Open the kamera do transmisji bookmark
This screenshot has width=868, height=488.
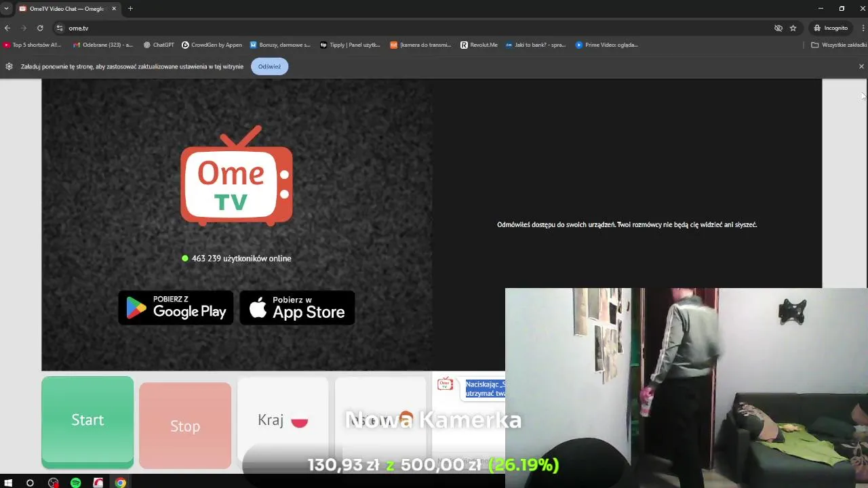420,45
